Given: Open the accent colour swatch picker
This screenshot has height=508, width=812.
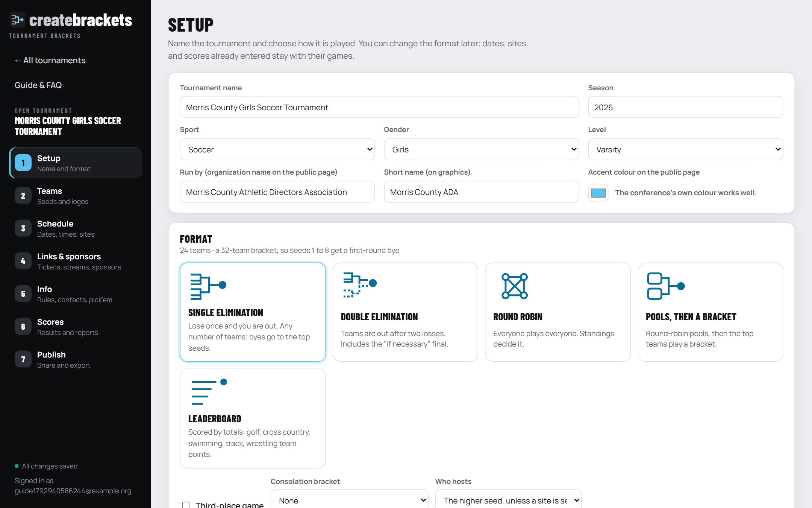Looking at the screenshot, I should coord(598,193).
